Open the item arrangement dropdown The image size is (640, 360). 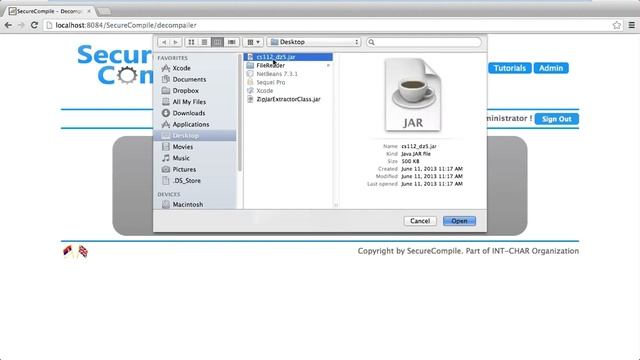pyautogui.click(x=253, y=42)
